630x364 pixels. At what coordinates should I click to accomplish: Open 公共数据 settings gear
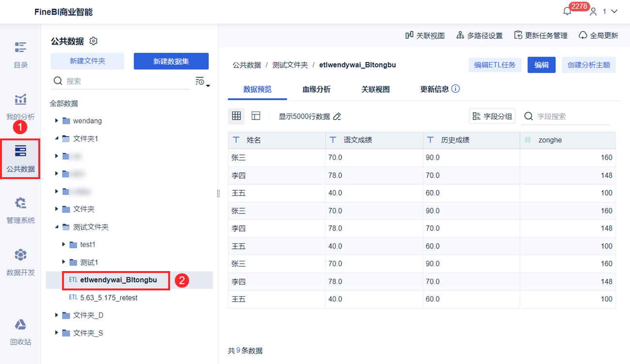click(94, 41)
